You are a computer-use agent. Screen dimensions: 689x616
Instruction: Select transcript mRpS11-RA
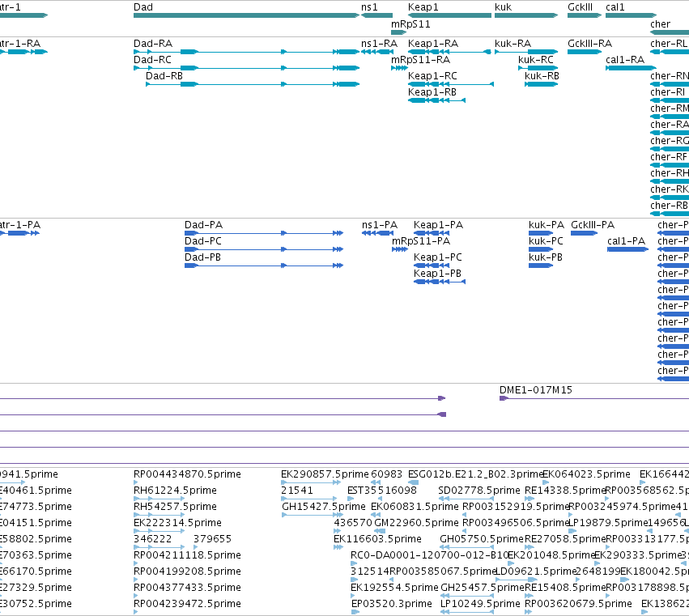point(420,60)
